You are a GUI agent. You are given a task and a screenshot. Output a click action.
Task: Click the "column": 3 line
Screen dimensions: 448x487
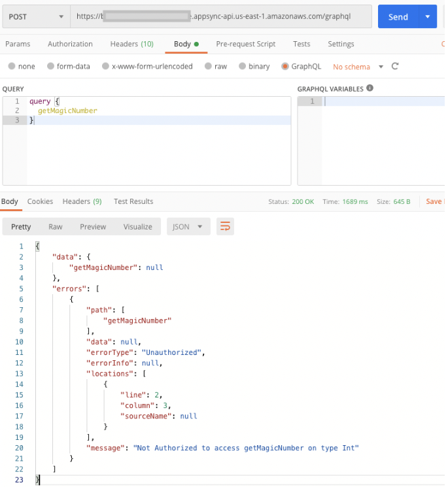(146, 406)
